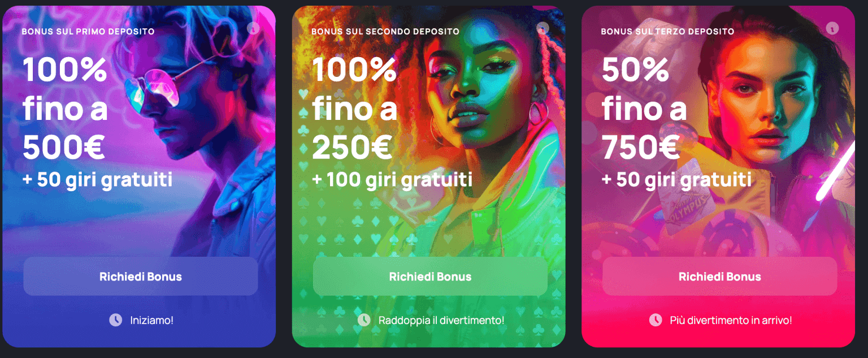This screenshot has height=358, width=868.
Task: Select Richiedi Bonus on secondo deposito card
Action: [x=430, y=277]
